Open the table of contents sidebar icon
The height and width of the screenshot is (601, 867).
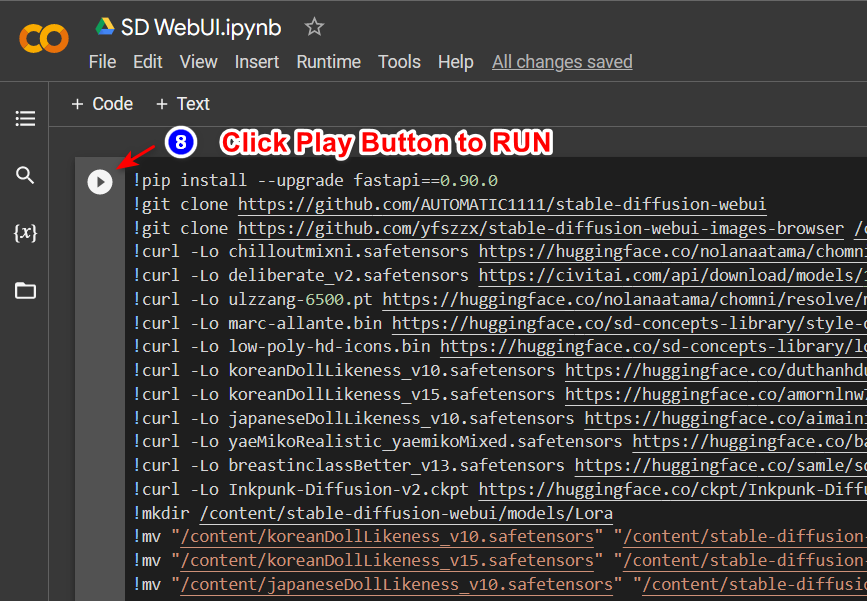coord(25,118)
